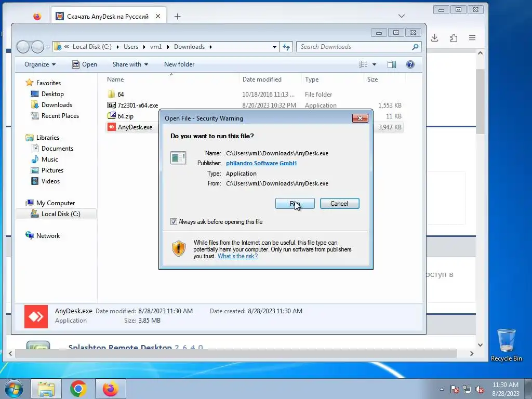Open Firefox extensions puzzle icon

(x=454, y=37)
